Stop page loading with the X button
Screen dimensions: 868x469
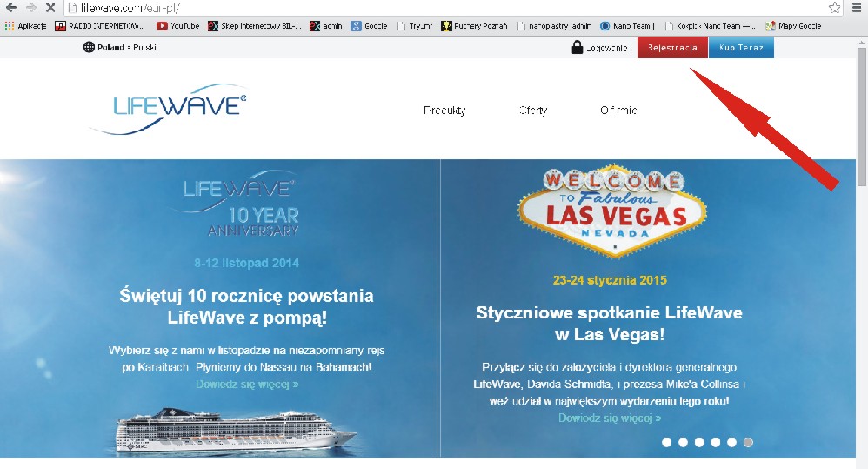point(50,8)
